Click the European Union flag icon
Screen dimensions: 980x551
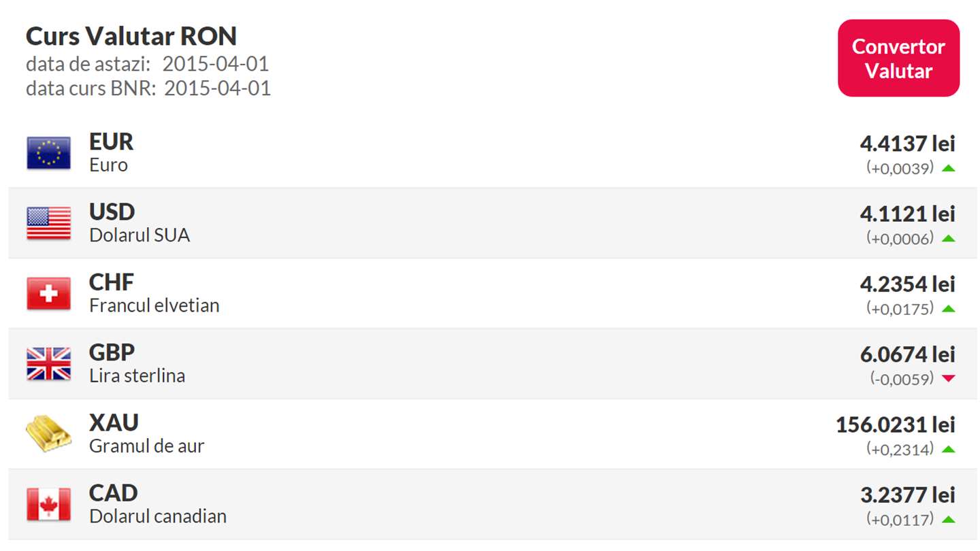tap(48, 153)
